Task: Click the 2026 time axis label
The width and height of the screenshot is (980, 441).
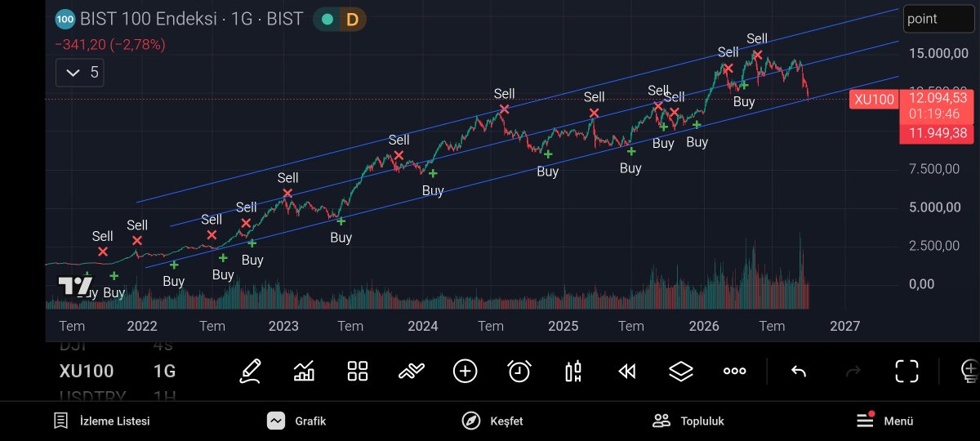Action: (x=704, y=327)
